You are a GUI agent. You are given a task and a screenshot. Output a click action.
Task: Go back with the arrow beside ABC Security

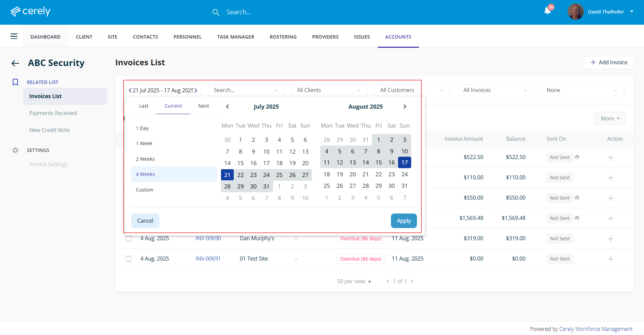click(15, 63)
